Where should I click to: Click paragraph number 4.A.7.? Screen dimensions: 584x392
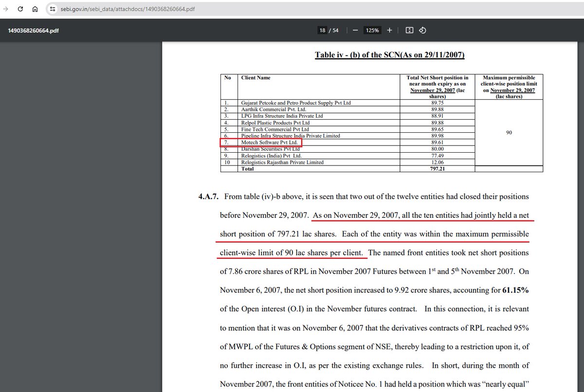tap(208, 196)
